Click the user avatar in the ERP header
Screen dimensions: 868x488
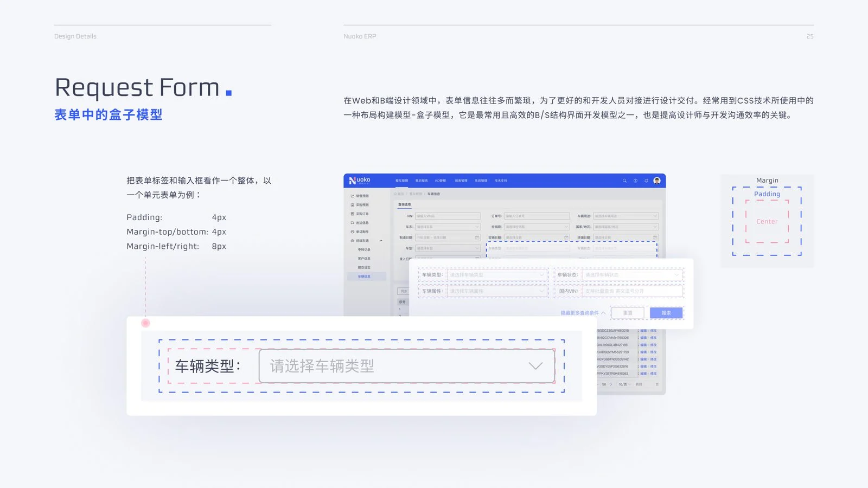click(x=657, y=181)
